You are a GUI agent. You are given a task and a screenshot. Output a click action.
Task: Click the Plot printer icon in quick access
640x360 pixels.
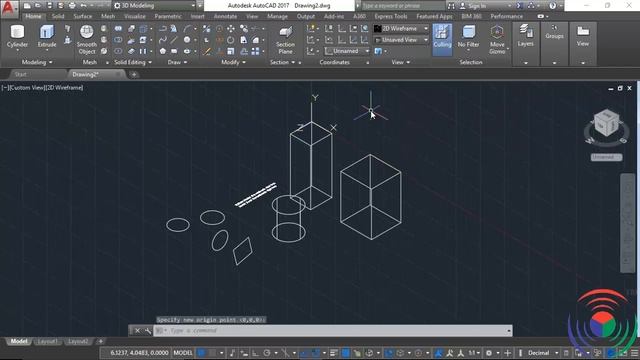tap(72, 6)
